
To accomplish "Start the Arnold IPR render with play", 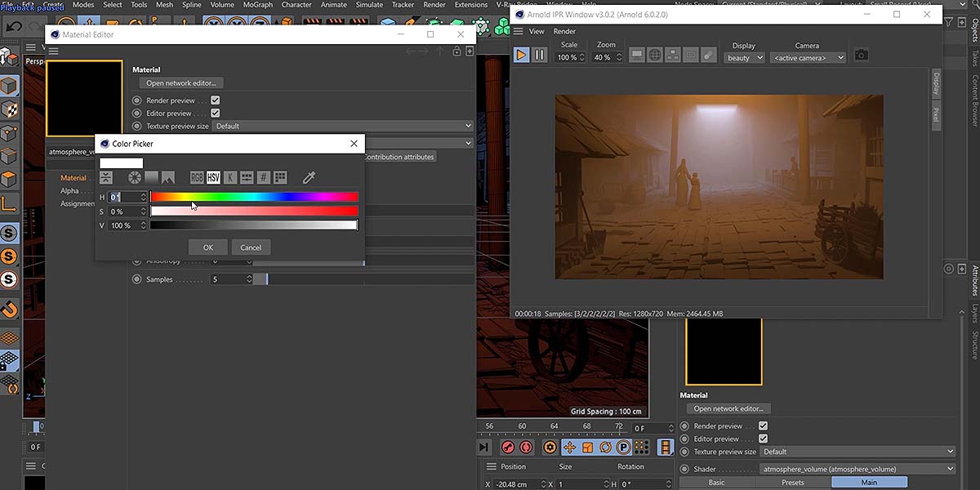I will (521, 55).
